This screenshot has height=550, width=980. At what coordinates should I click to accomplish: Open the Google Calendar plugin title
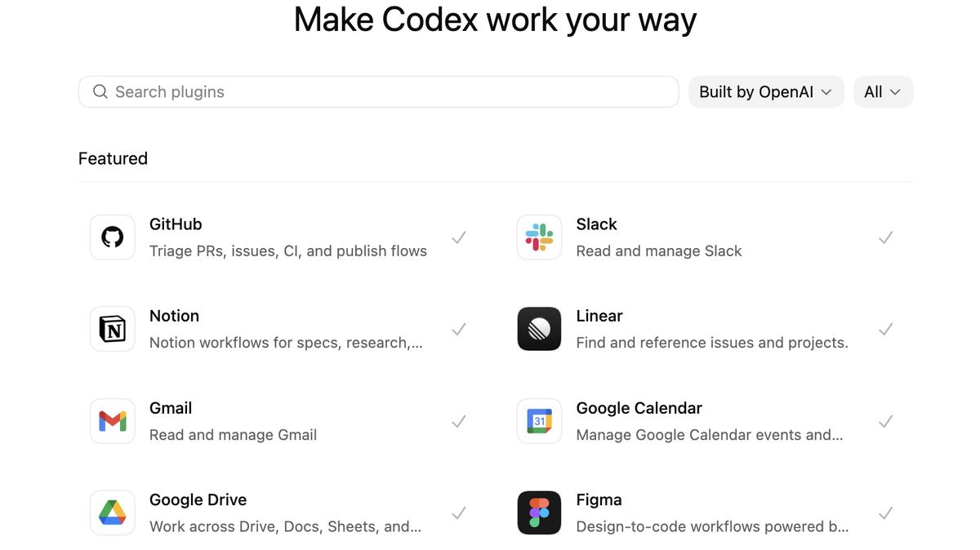[x=639, y=408]
